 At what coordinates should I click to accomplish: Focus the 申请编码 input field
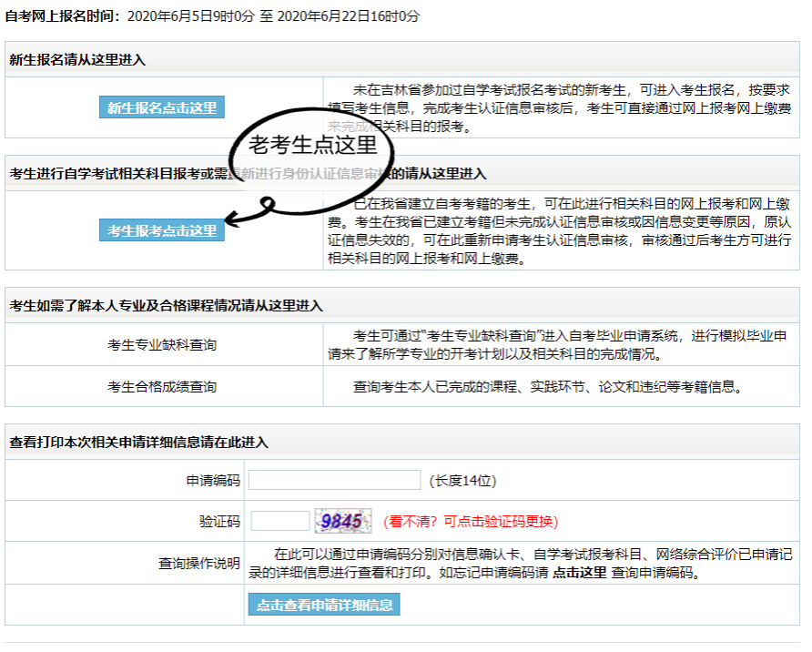[334, 480]
